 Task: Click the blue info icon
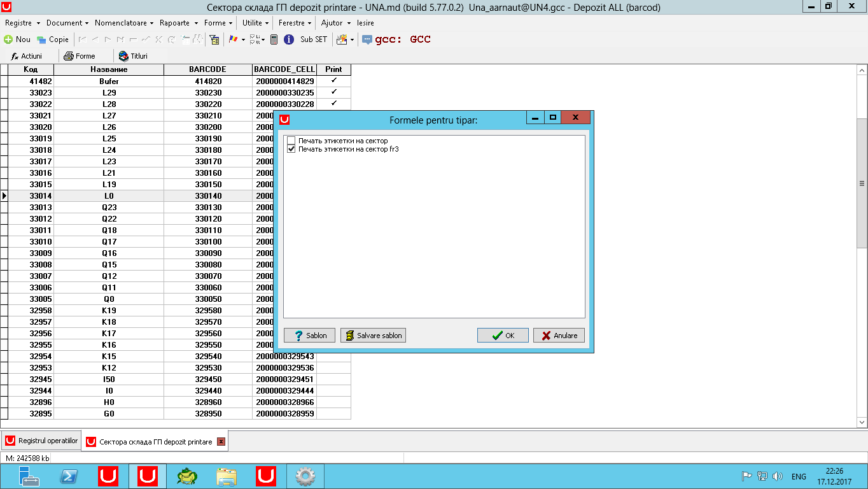(x=288, y=39)
